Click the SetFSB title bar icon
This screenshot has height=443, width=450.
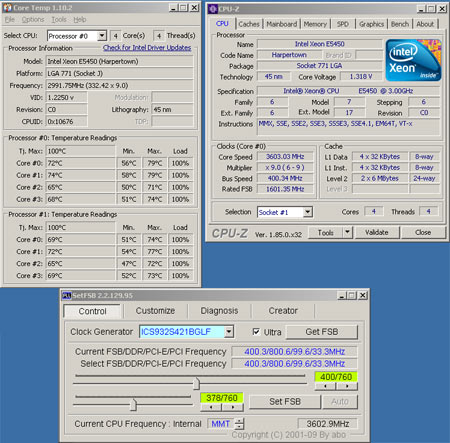(x=67, y=295)
